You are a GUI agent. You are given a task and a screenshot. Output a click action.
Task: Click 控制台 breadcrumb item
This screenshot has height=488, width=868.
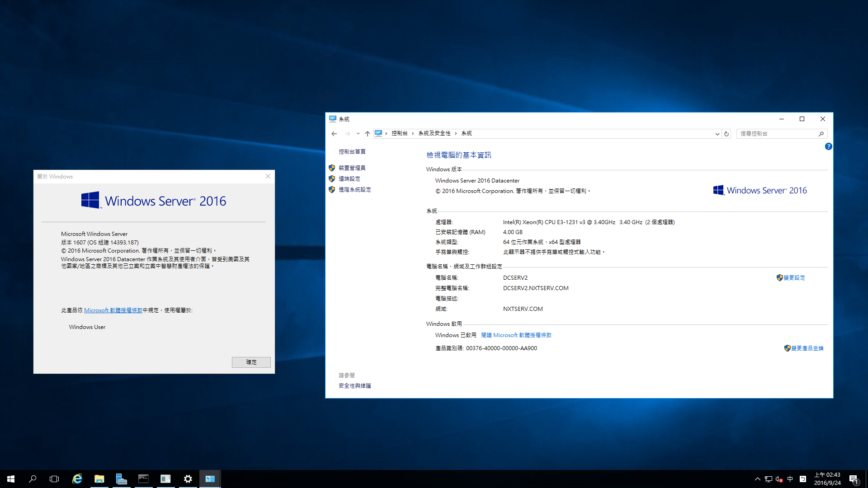click(399, 133)
